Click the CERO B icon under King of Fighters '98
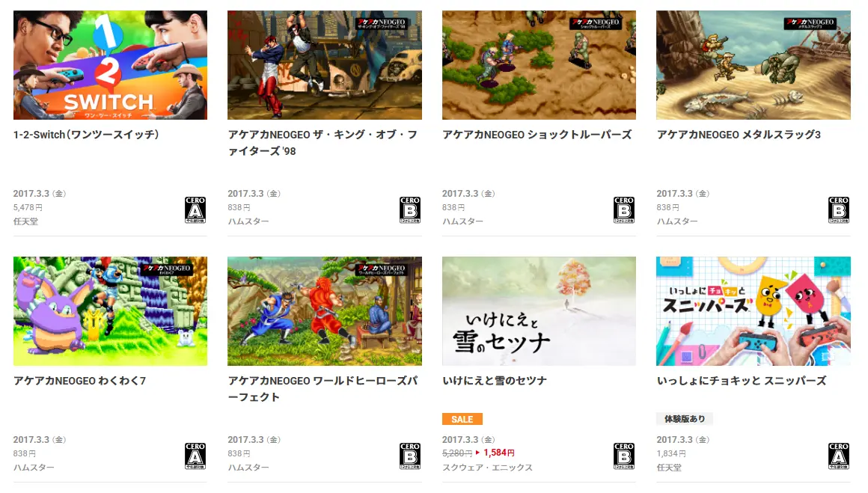This screenshot has height=493, width=868. (x=409, y=209)
